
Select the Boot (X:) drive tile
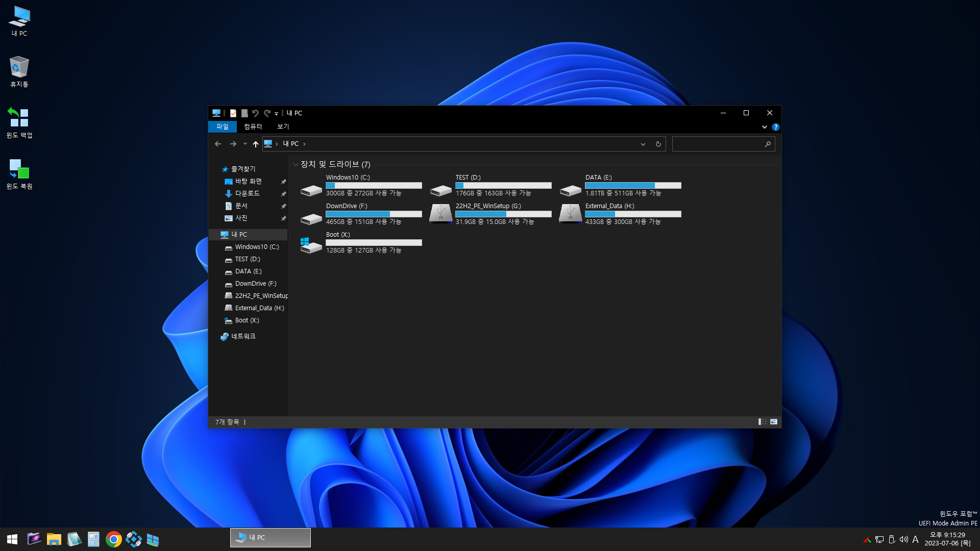pyautogui.click(x=361, y=243)
